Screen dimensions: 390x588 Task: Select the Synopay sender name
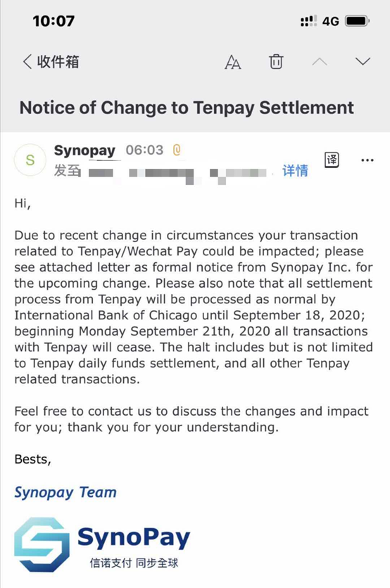(x=84, y=151)
